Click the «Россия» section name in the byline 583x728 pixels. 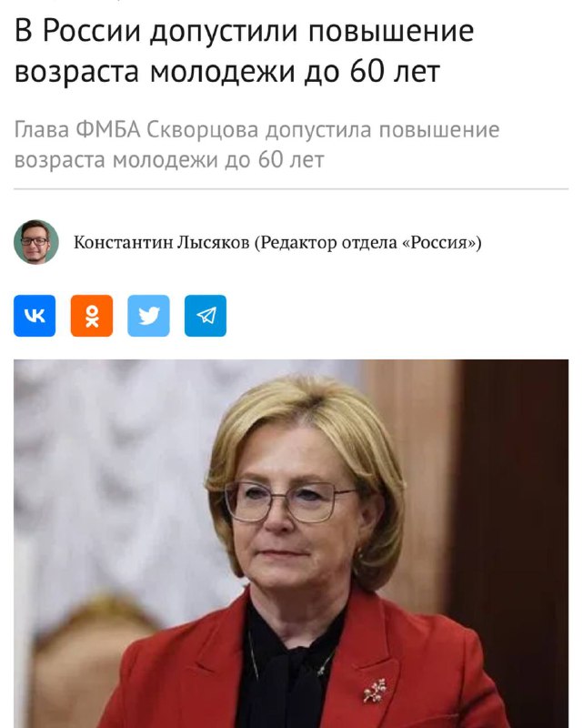pyautogui.click(x=438, y=242)
